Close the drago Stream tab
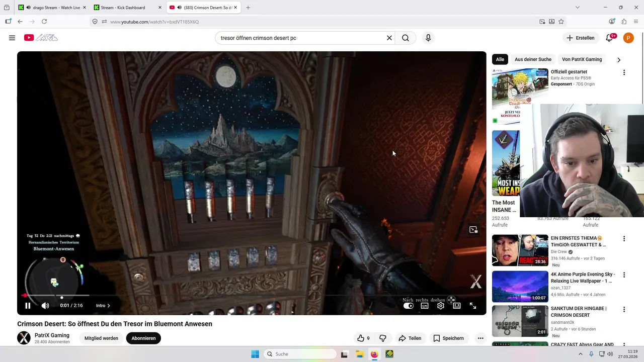The height and width of the screenshot is (362, 644). click(84, 8)
